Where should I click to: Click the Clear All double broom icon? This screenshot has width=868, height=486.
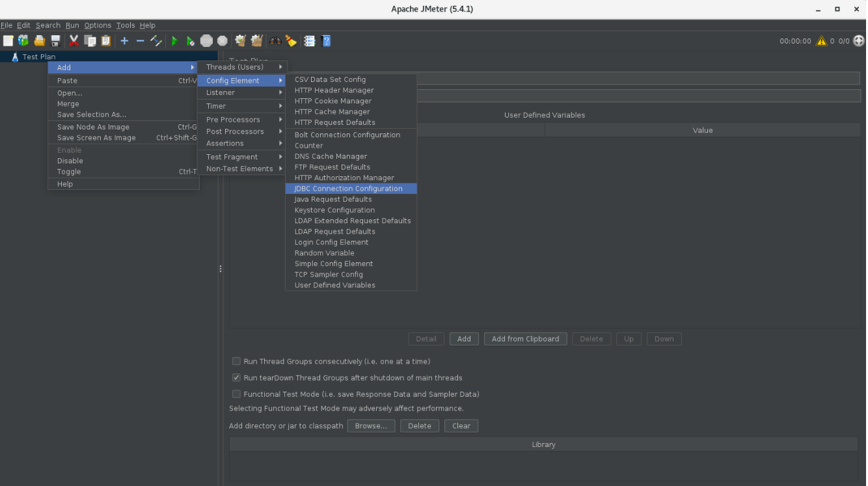click(257, 41)
